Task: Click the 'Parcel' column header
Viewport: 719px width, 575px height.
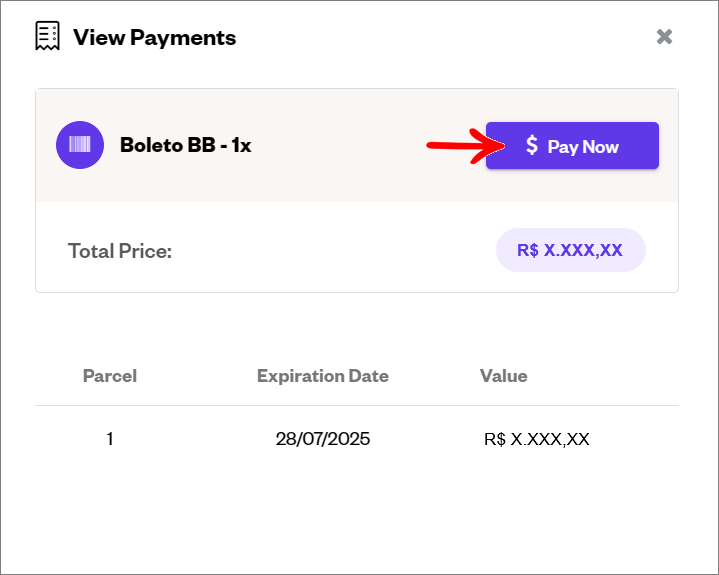Action: coord(110,376)
